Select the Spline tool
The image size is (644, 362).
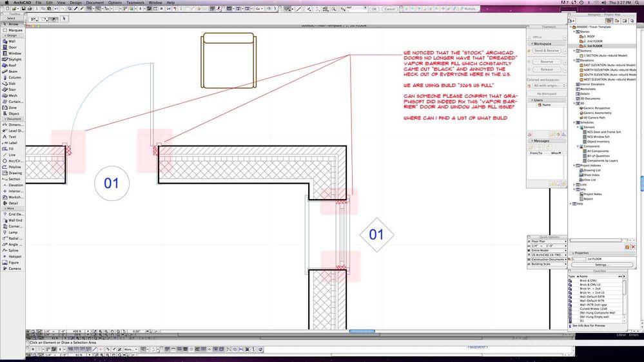12,251
